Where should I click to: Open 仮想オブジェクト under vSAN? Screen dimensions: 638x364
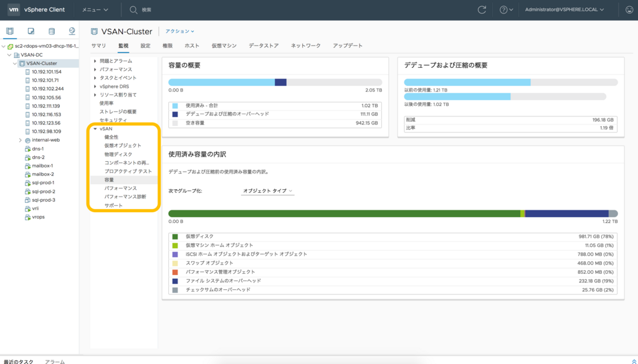[123, 146]
